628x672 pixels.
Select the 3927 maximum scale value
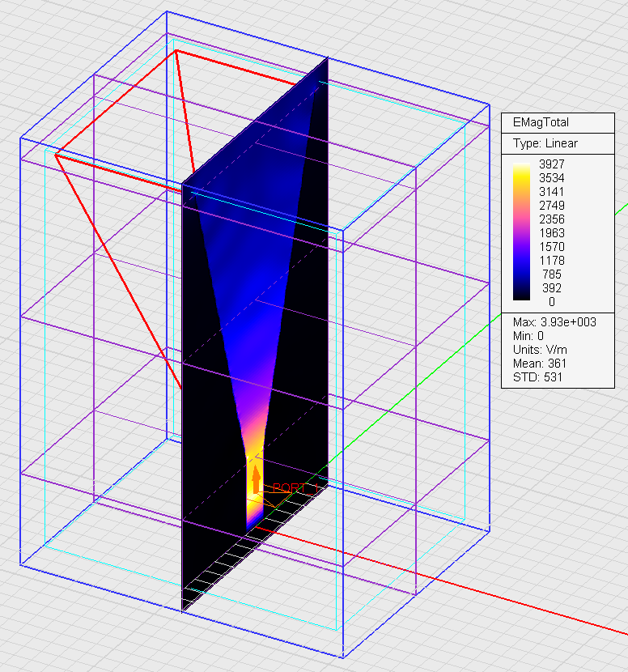pos(550,164)
